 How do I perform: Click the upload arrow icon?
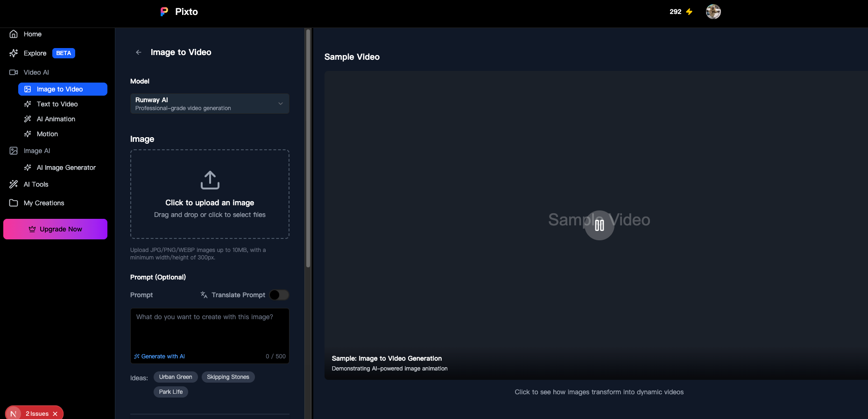pos(210,180)
